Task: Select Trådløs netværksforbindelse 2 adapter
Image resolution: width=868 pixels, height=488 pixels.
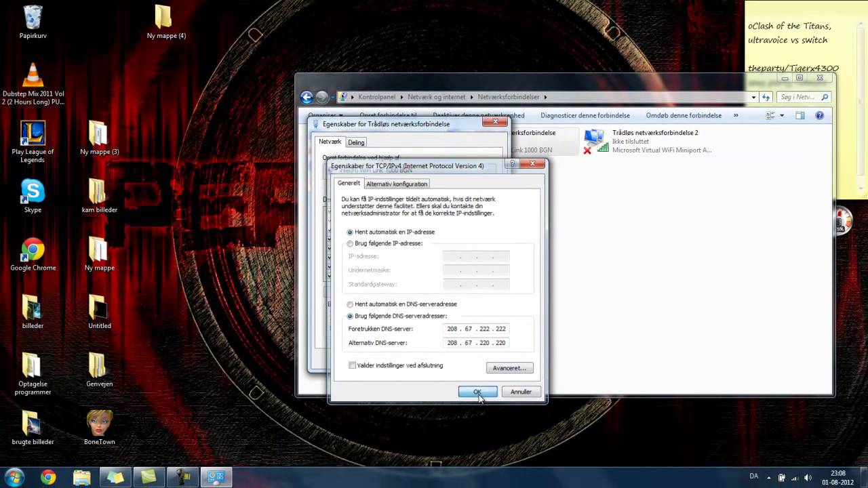Action: [x=648, y=141]
